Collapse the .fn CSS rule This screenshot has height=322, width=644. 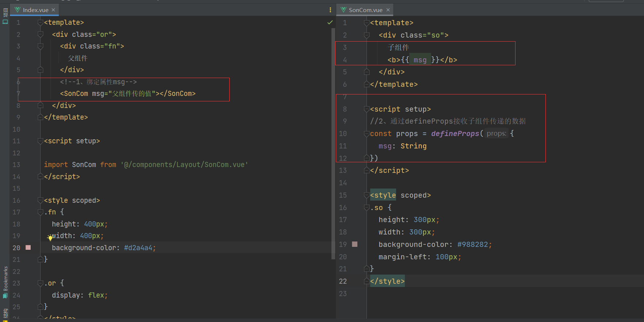tap(41, 212)
